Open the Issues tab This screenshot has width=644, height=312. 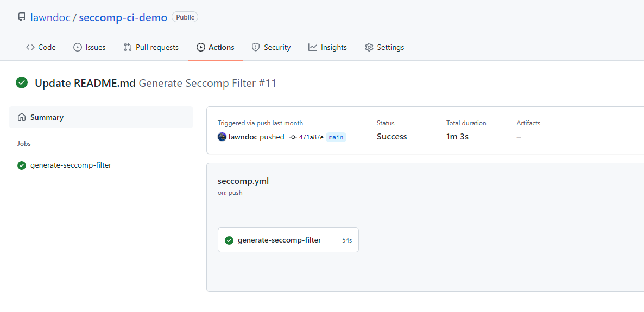89,47
